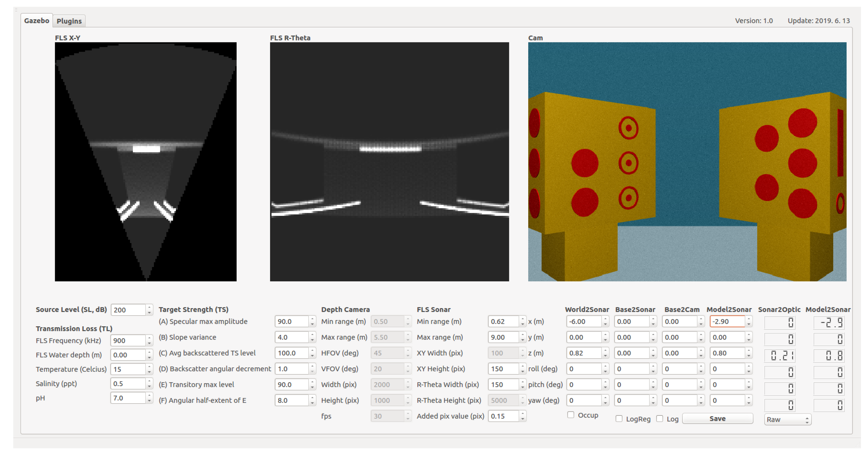Image resolution: width=868 pixels, height=454 pixels.
Task: Click the Base2Cam yaw field
Action: [680, 400]
